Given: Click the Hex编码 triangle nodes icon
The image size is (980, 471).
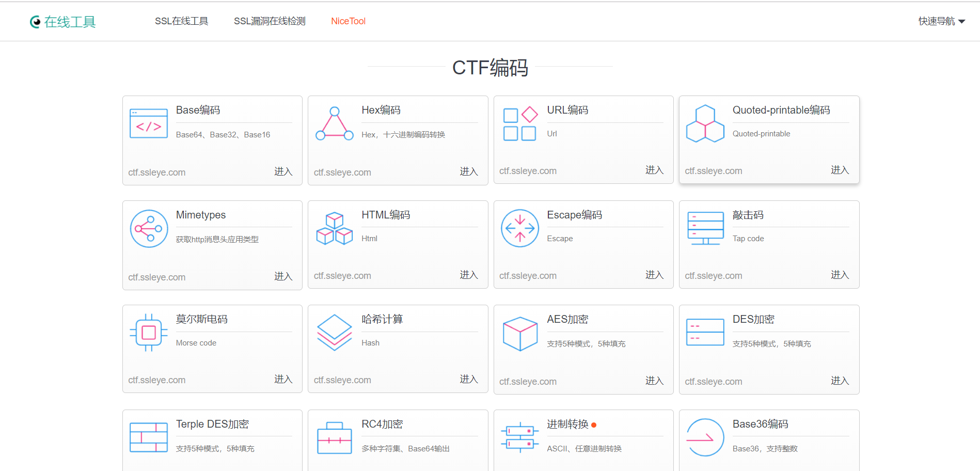Looking at the screenshot, I should [x=335, y=123].
